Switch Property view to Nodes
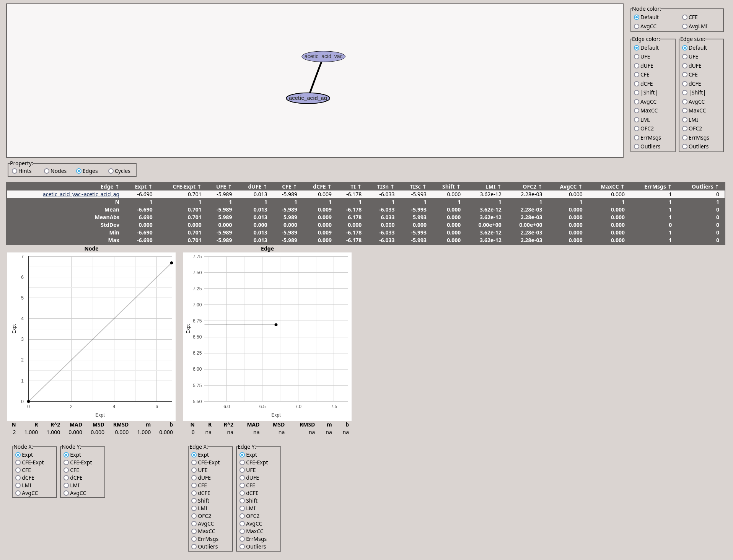Image resolution: width=733 pixels, height=560 pixels. [47, 171]
